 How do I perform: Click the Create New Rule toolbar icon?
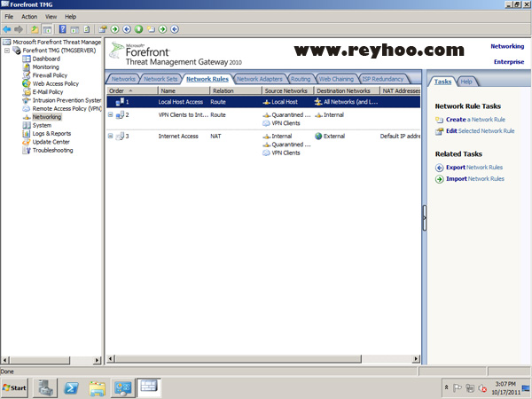pos(151,29)
